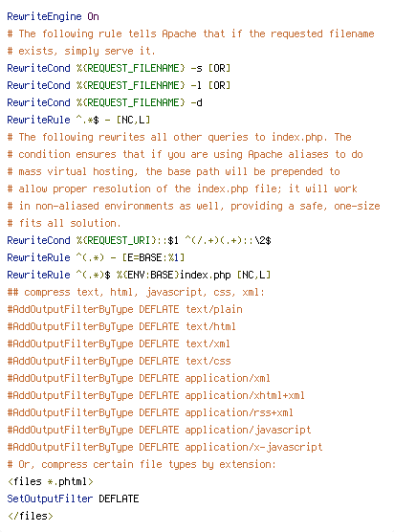Click the application/rss+xml line
Viewport: 394px width, 532px height.
coord(150,413)
